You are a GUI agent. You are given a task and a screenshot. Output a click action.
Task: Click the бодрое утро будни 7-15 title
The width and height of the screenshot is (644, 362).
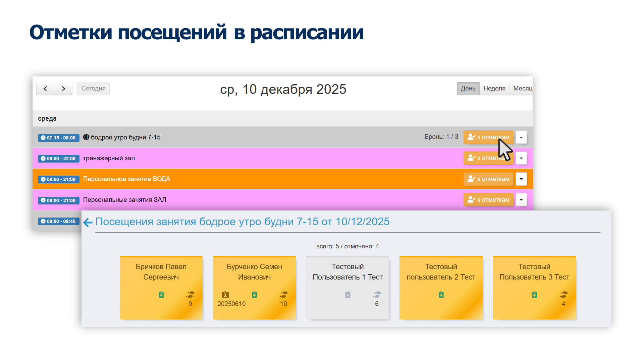126,137
